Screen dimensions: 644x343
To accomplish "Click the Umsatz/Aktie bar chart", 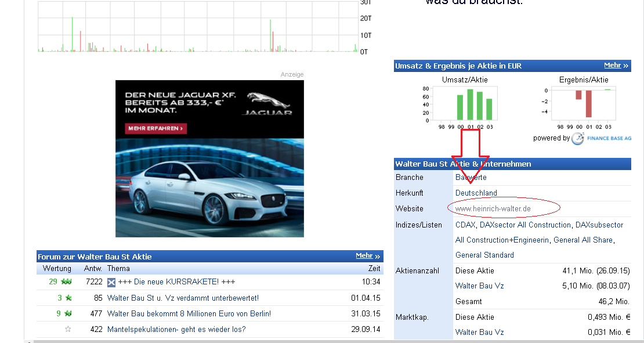I will coord(465,103).
